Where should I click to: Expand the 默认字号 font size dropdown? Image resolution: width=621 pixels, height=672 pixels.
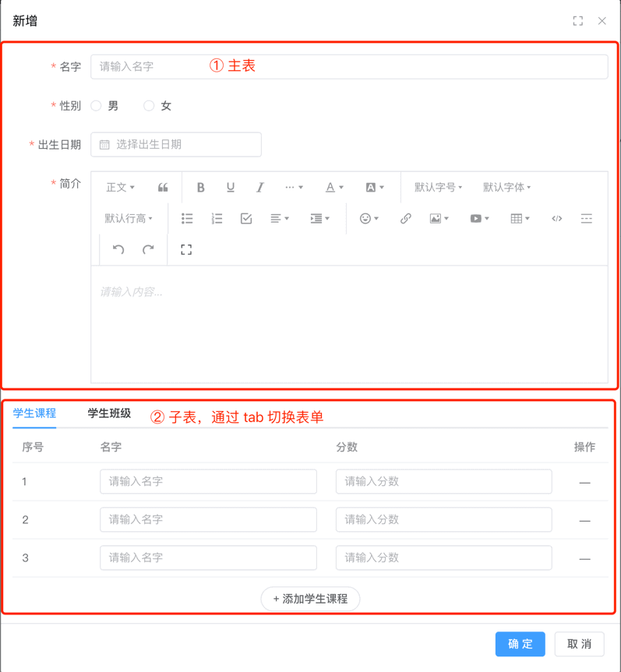438,187
